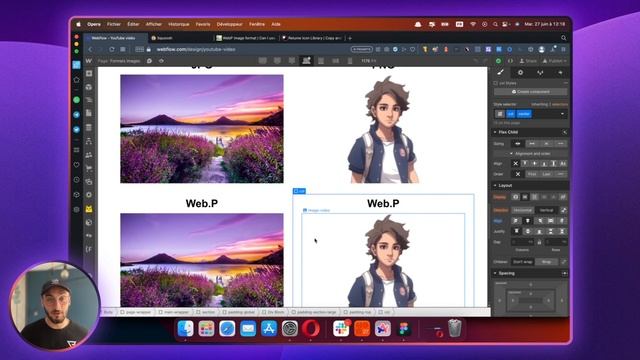
Task: Set flex direction to Horizontal
Action: [x=522, y=210]
